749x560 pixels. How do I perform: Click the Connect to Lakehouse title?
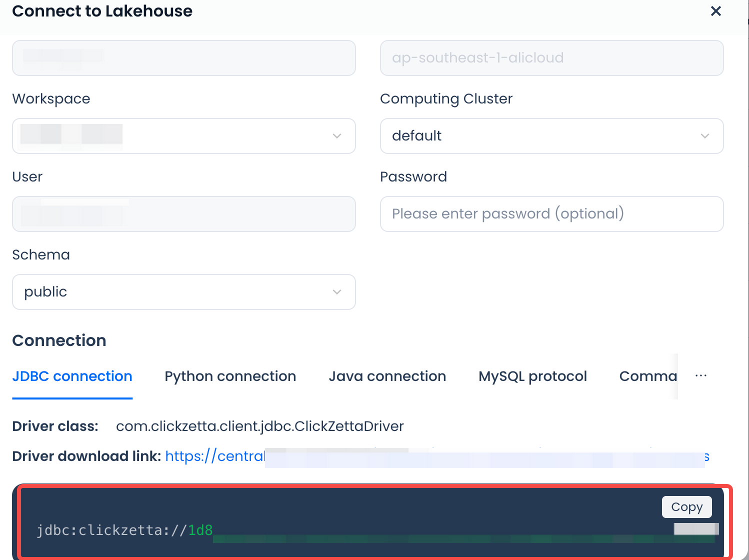pyautogui.click(x=102, y=11)
